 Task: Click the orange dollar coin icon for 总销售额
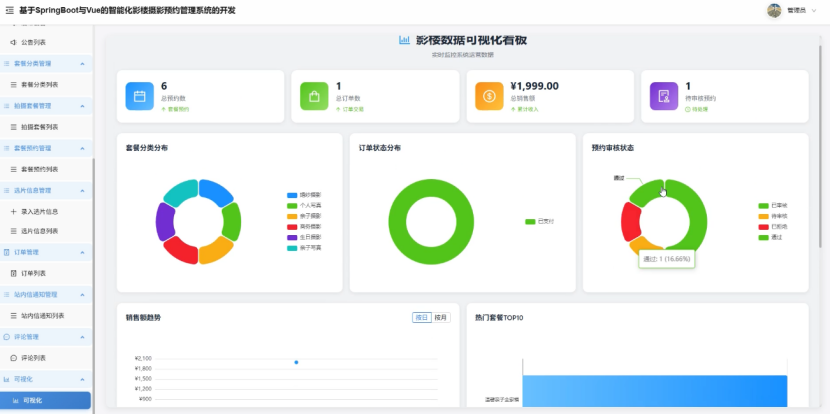tap(489, 96)
